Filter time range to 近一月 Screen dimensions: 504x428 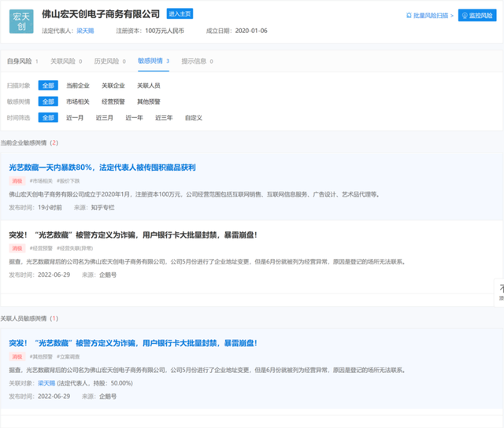pos(75,117)
